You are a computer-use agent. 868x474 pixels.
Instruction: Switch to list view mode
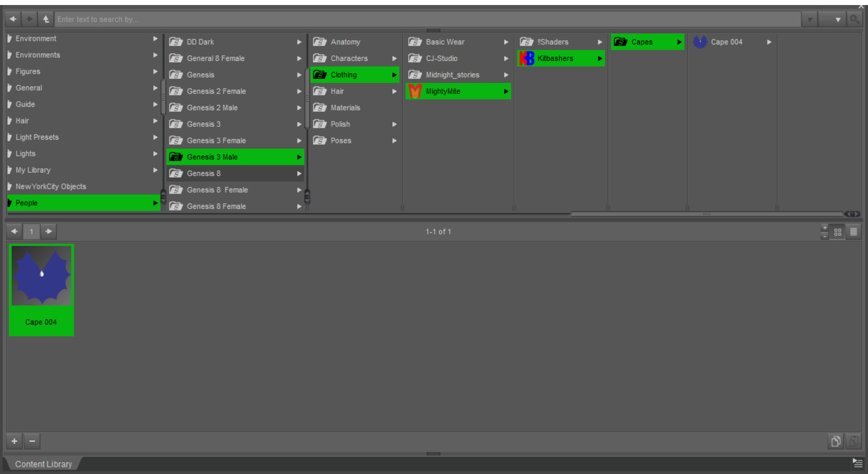pyautogui.click(x=853, y=232)
